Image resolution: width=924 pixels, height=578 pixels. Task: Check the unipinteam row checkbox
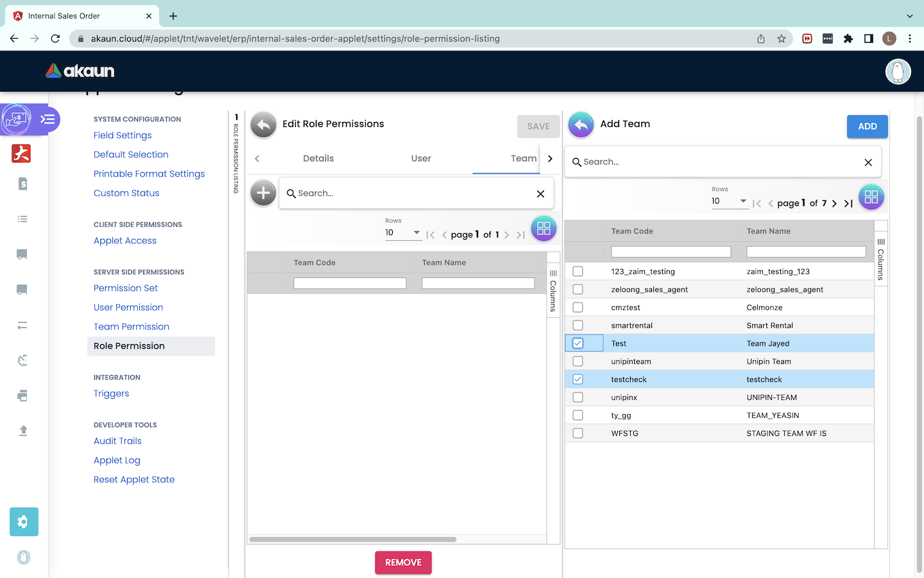tap(578, 362)
